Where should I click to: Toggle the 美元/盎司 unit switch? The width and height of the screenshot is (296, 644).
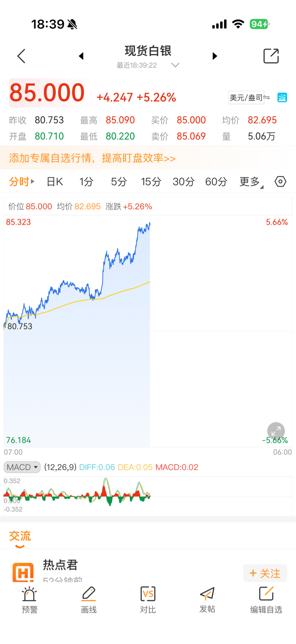[x=249, y=98]
